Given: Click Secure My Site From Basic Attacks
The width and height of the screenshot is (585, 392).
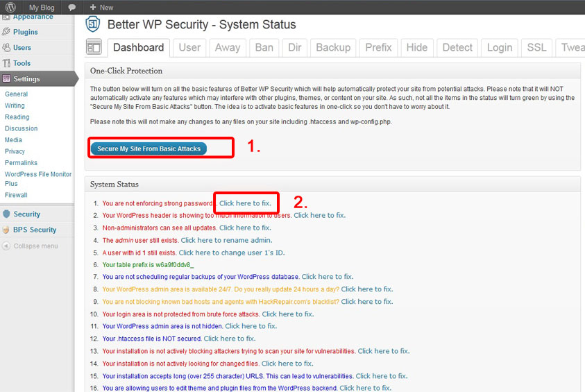Looking at the screenshot, I should pos(149,148).
